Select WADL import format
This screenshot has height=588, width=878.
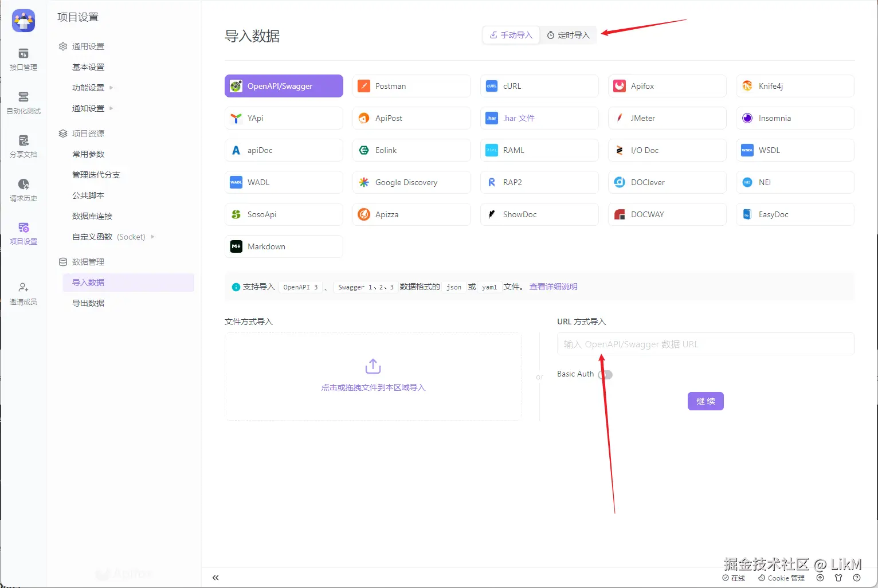coord(284,182)
